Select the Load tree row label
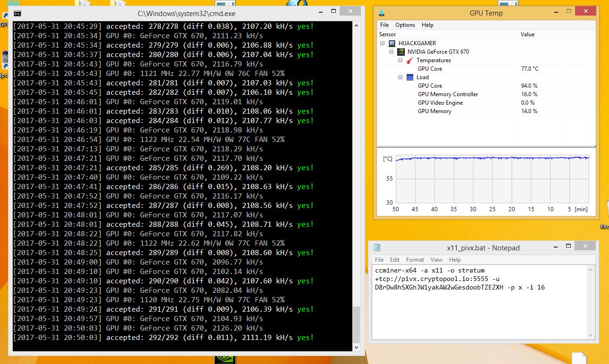Viewport: 609px width, 364px height. click(422, 77)
